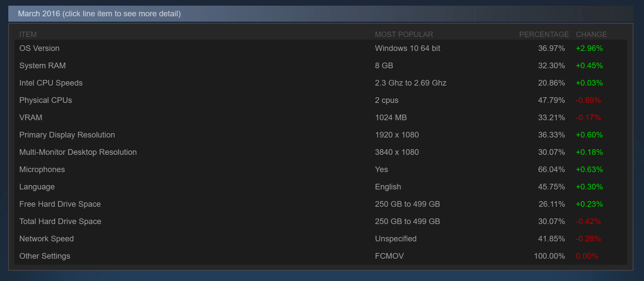The height and width of the screenshot is (281, 644).
Task: Click the Microphones line item
Action: pos(42,169)
